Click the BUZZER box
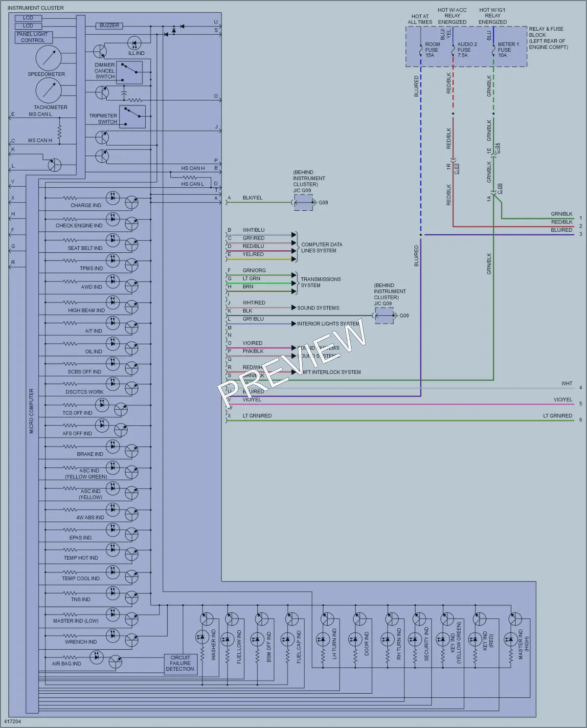Image resolution: width=587 pixels, height=728 pixels. [109, 25]
